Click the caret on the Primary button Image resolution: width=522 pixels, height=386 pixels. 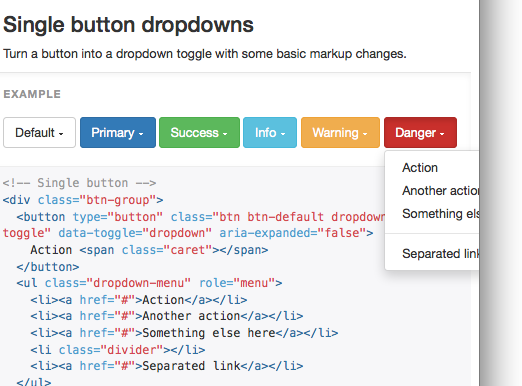tap(141, 134)
